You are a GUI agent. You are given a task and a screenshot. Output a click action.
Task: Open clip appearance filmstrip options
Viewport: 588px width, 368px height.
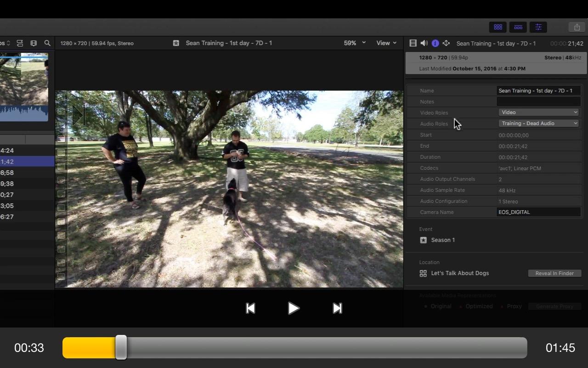(34, 43)
